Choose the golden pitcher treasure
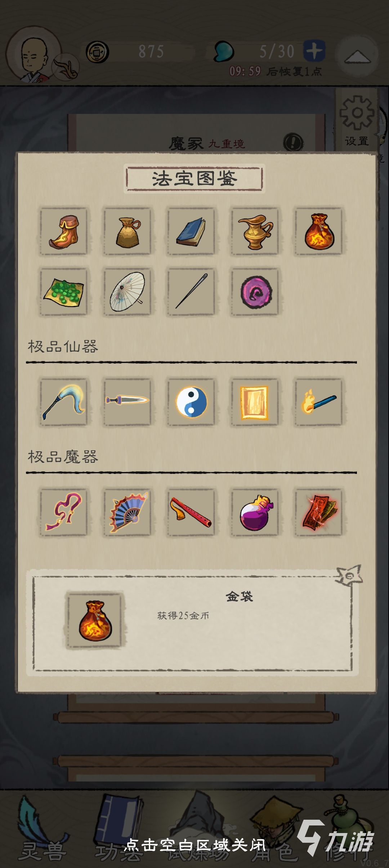The width and height of the screenshot is (389, 868). point(255,231)
